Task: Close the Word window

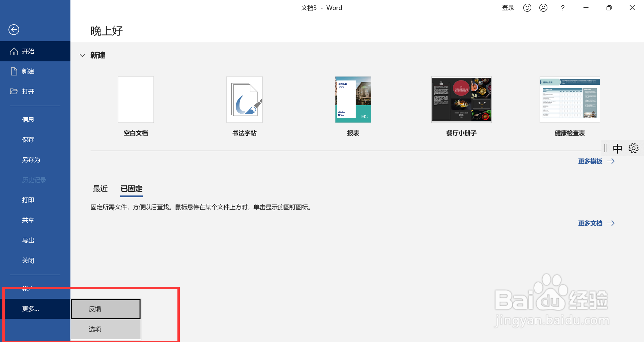Action: [632, 8]
